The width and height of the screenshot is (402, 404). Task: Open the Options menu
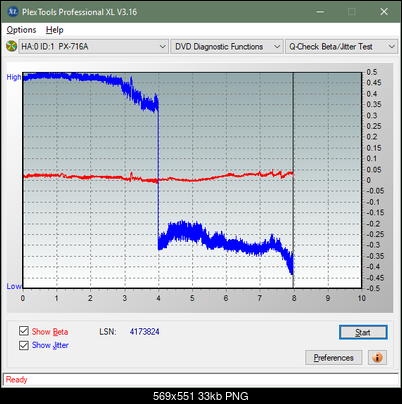pos(21,30)
